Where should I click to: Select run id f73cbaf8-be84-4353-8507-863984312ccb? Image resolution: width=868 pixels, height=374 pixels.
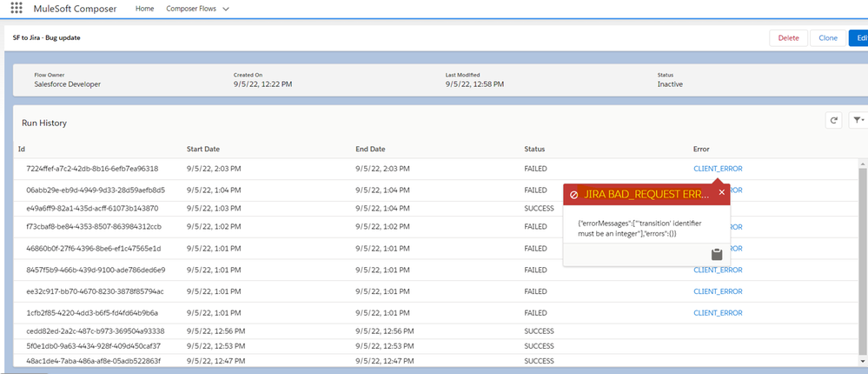(x=94, y=227)
